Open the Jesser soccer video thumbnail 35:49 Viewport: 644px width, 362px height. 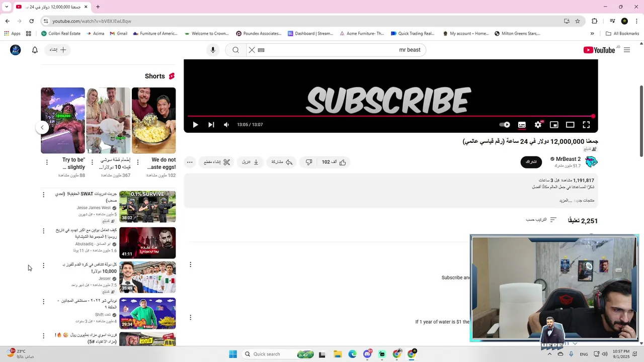pos(147,277)
